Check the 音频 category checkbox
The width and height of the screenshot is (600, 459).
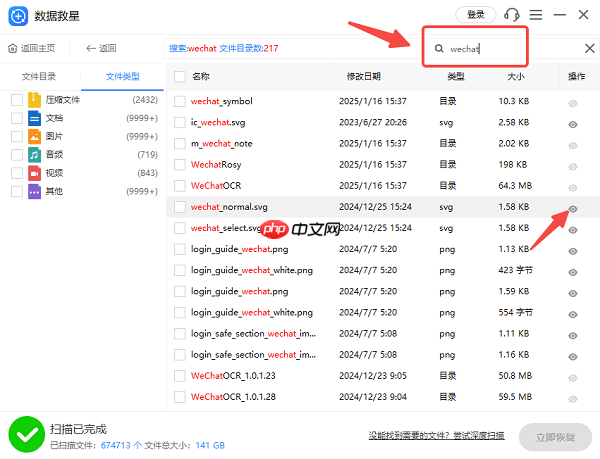[x=17, y=155]
